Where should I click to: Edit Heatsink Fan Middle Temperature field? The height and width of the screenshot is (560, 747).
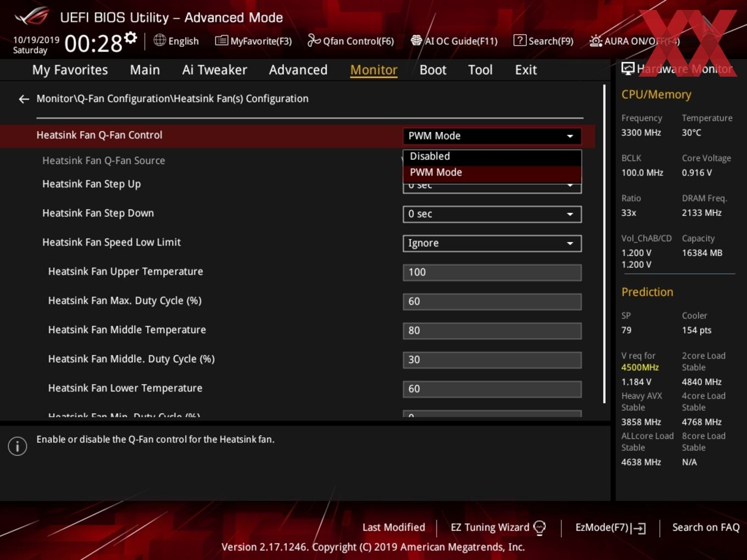(x=492, y=331)
